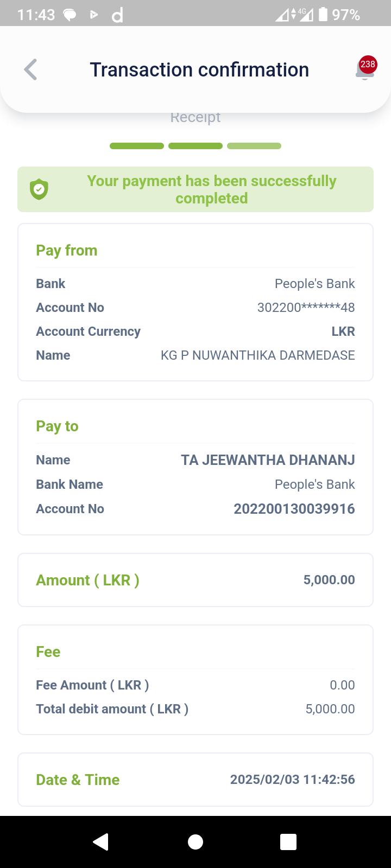Tap the Date & Time value
Viewport: 391px width, 868px height.
pyautogui.click(x=292, y=780)
